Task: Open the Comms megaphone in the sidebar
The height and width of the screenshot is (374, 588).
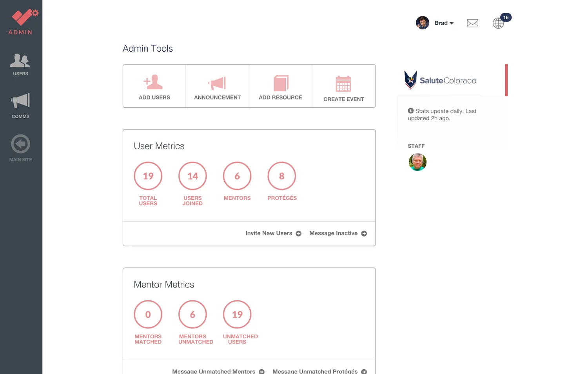Action: point(20,106)
